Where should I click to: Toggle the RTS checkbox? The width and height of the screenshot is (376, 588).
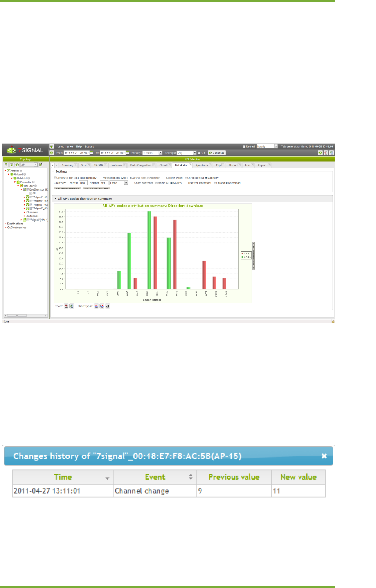click(199, 153)
